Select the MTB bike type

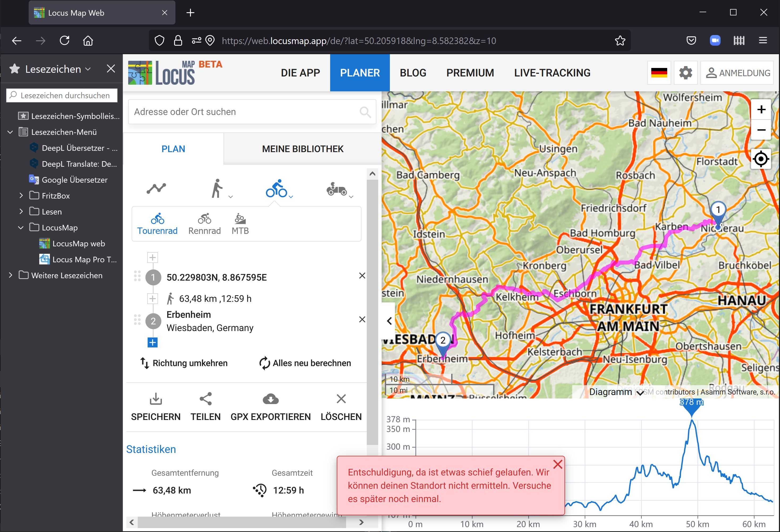tap(240, 224)
